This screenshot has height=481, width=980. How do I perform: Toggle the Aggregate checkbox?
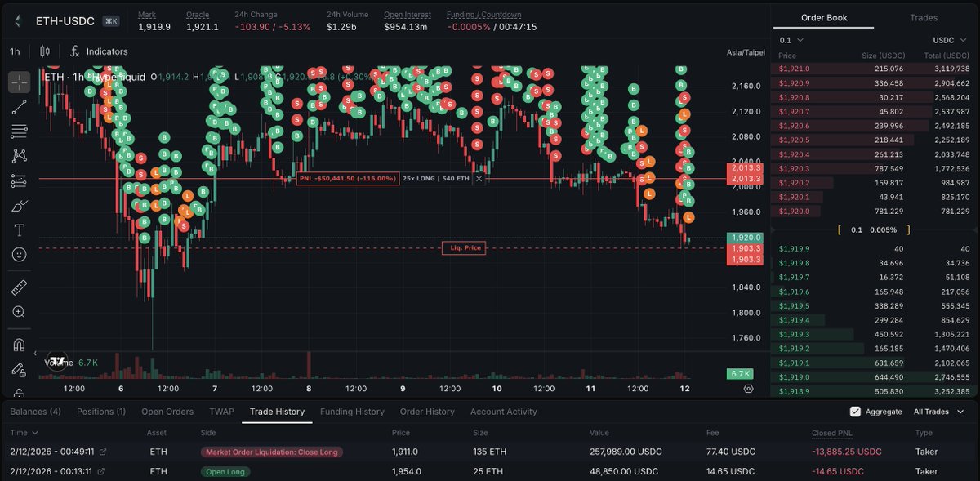[855, 412]
